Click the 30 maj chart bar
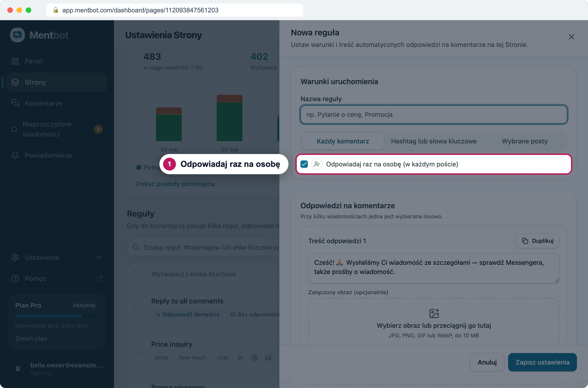Screen dimensions: 588x388 [x=229, y=118]
